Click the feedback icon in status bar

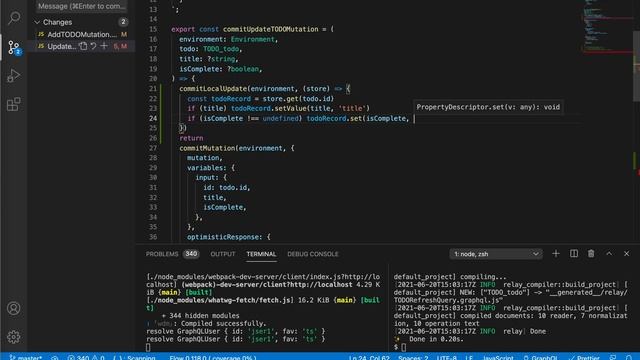pyautogui.click(x=613, y=357)
